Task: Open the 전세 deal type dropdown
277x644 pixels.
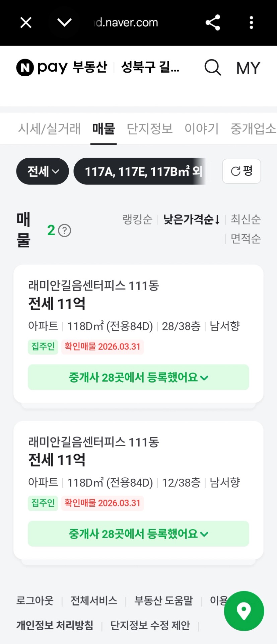Action: pyautogui.click(x=43, y=171)
